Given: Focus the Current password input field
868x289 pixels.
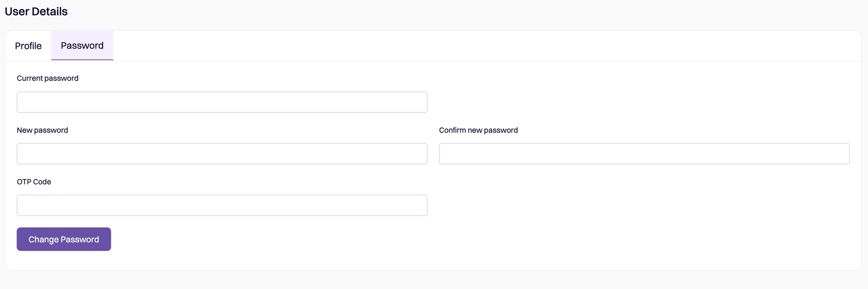Looking at the screenshot, I should point(222,102).
